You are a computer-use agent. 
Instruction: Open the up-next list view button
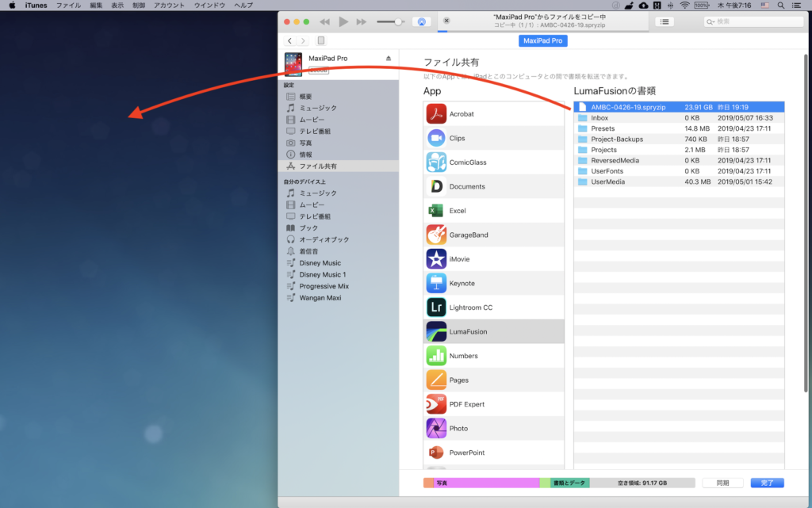[x=665, y=21]
